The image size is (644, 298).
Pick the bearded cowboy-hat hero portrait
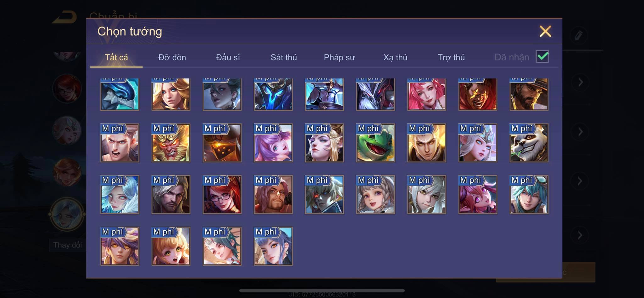click(x=529, y=94)
